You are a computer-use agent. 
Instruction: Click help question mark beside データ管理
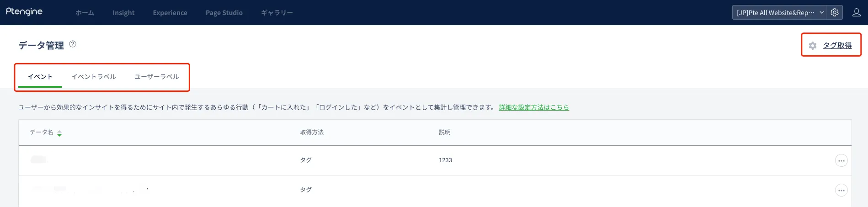coord(73,44)
